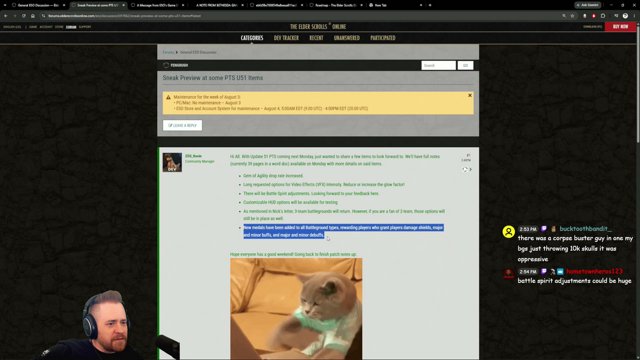
Task: Click the red extension icon in toolbar
Action: (593, 16)
